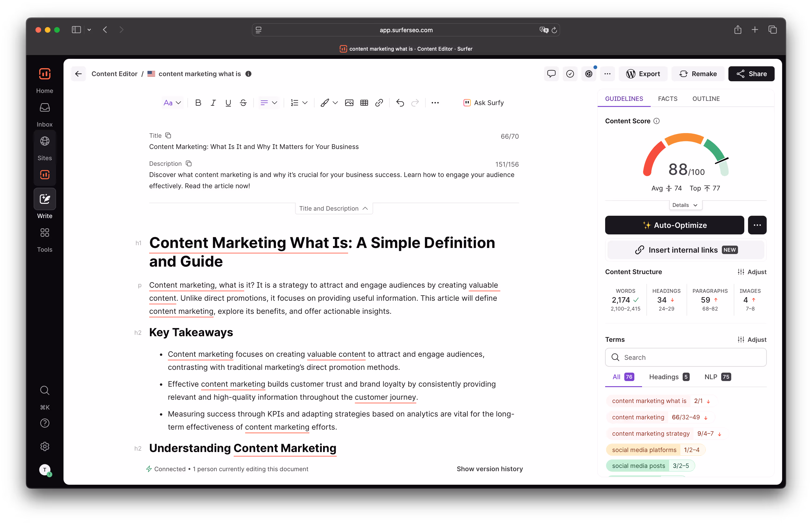812x523 pixels.
Task: Click the Bold formatting icon
Action: pyautogui.click(x=198, y=102)
